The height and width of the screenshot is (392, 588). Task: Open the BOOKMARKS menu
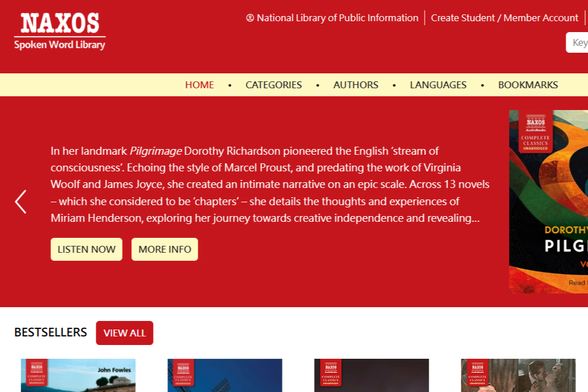click(528, 85)
